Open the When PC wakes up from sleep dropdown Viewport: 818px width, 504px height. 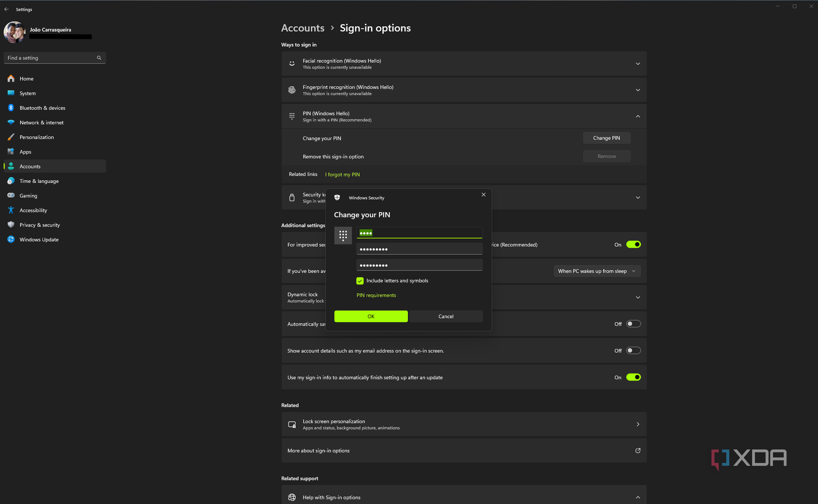596,271
